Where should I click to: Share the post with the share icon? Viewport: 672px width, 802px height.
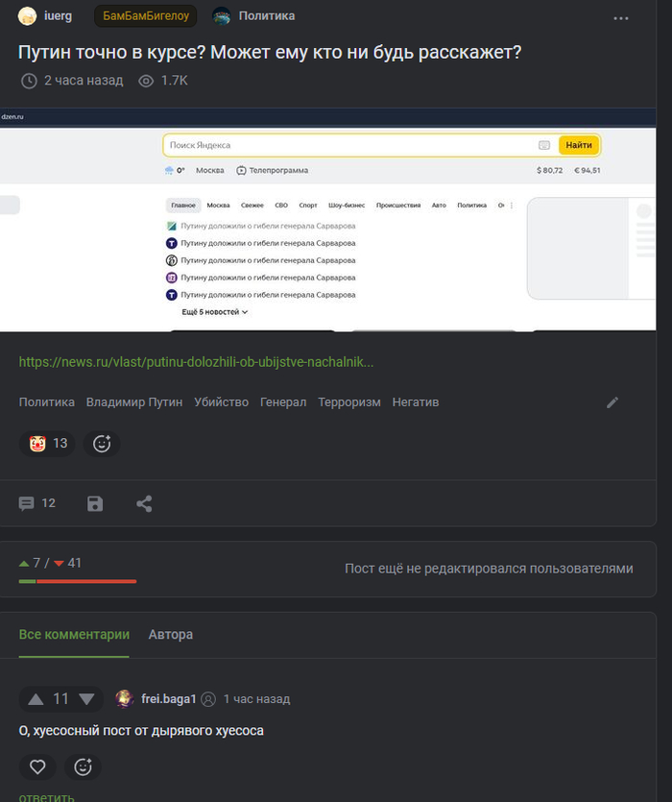point(144,504)
